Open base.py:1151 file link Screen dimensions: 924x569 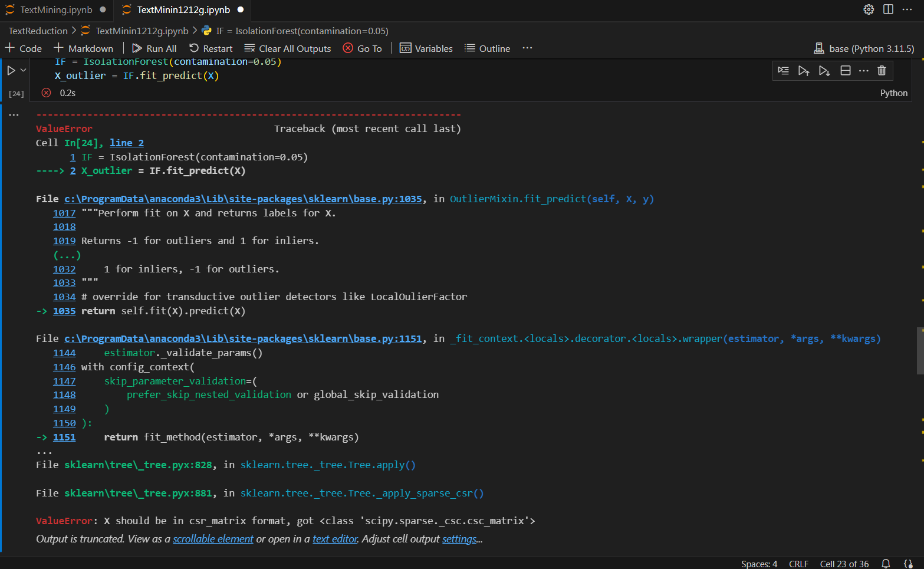(x=243, y=338)
